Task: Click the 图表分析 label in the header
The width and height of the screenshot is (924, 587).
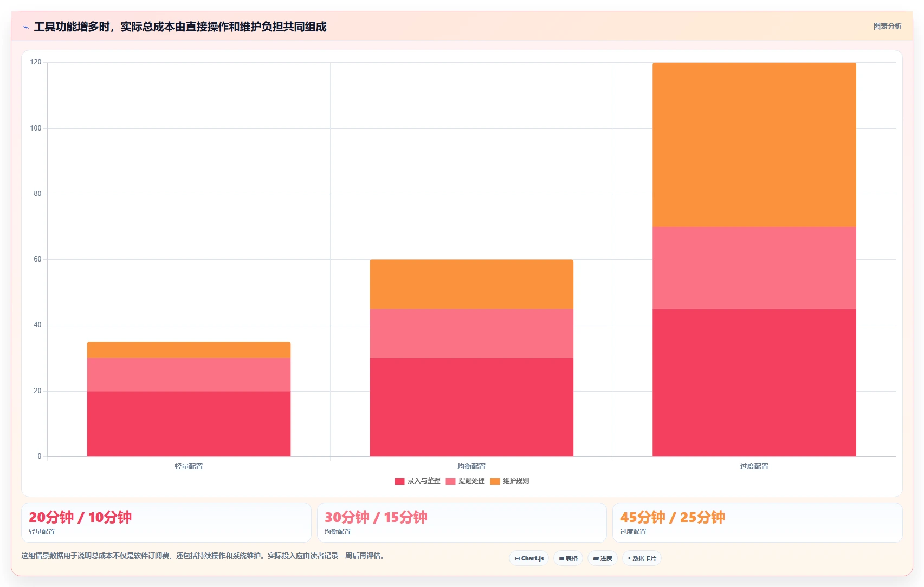Action: click(x=887, y=26)
